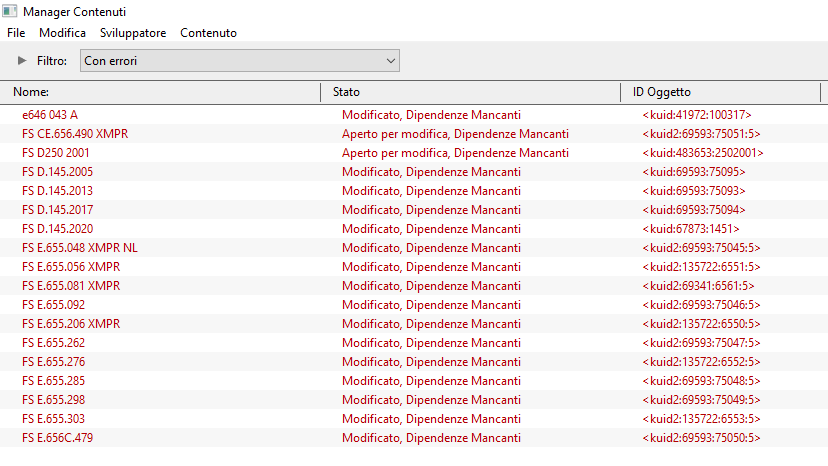Viewport: 828px width, 466px height.
Task: Open the Sviluppatore menu
Action: (133, 33)
